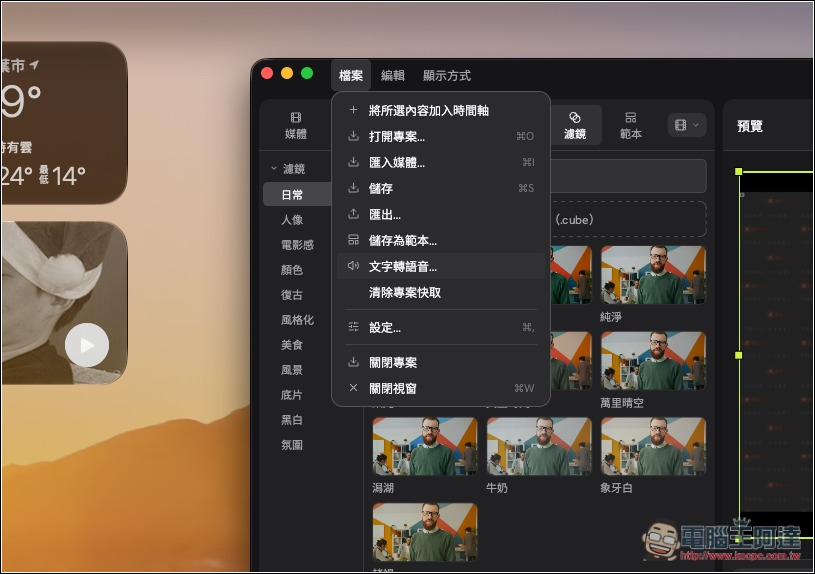Image resolution: width=815 pixels, height=574 pixels.
Task: Click the download icon beside 打開專案
Action: point(353,136)
